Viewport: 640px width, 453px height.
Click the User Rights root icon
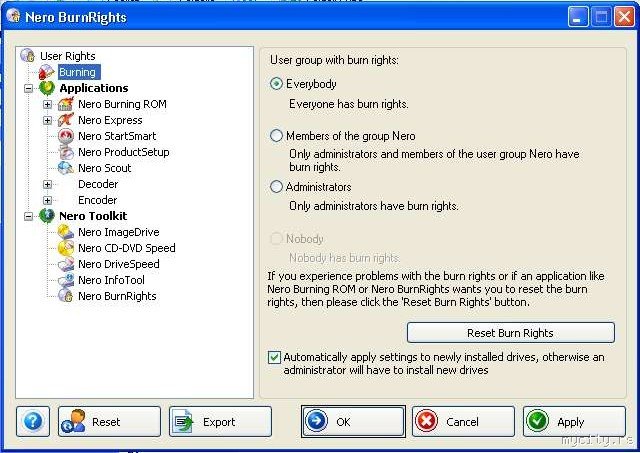(28, 56)
